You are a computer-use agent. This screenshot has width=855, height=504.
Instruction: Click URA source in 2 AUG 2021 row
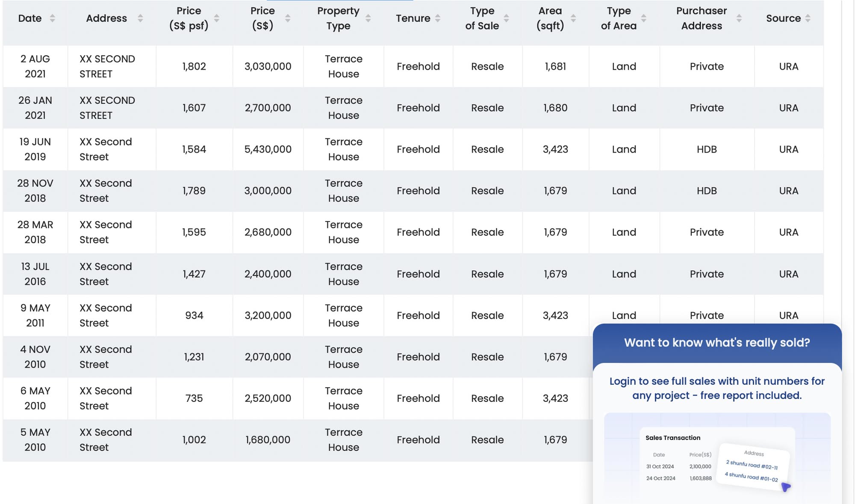click(x=789, y=66)
